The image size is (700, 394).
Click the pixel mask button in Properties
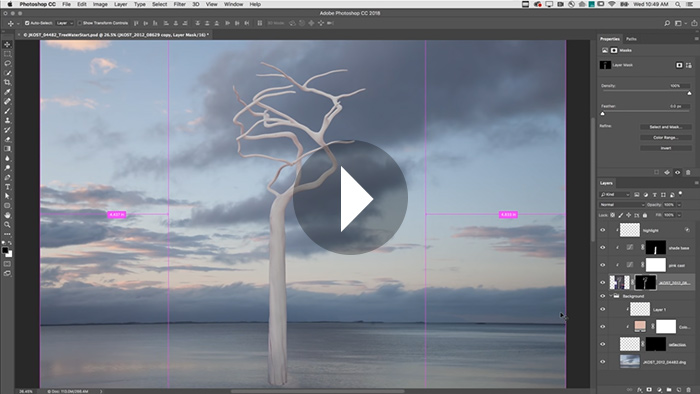coord(679,65)
